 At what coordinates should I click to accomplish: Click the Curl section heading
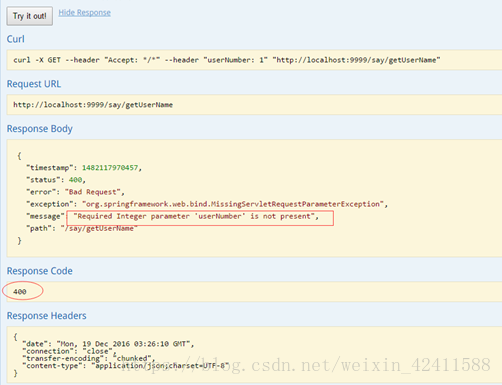coord(16,39)
